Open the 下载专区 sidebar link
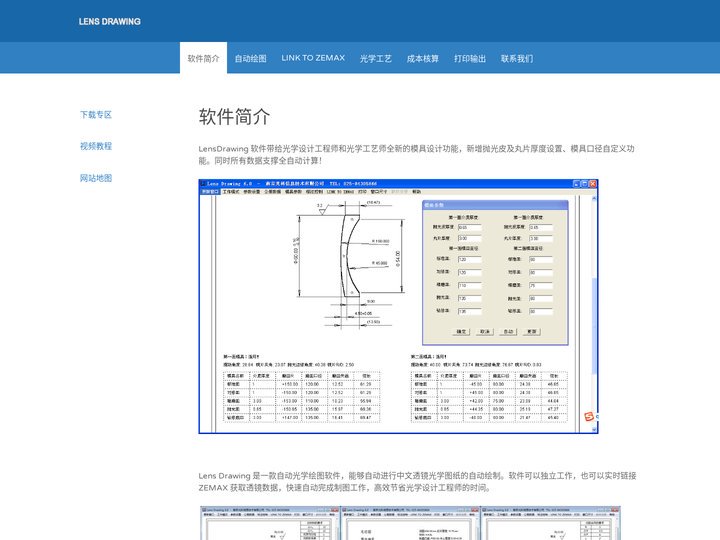This screenshot has width=720, height=540. pos(96,114)
